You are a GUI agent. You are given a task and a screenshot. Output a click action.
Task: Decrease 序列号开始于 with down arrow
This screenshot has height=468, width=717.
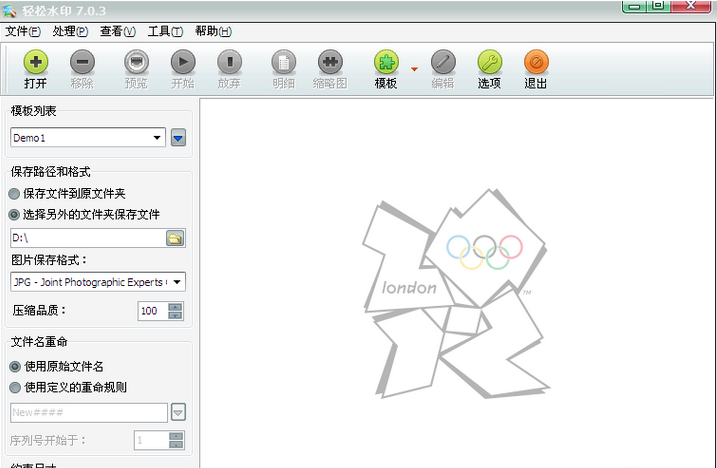[176, 445]
